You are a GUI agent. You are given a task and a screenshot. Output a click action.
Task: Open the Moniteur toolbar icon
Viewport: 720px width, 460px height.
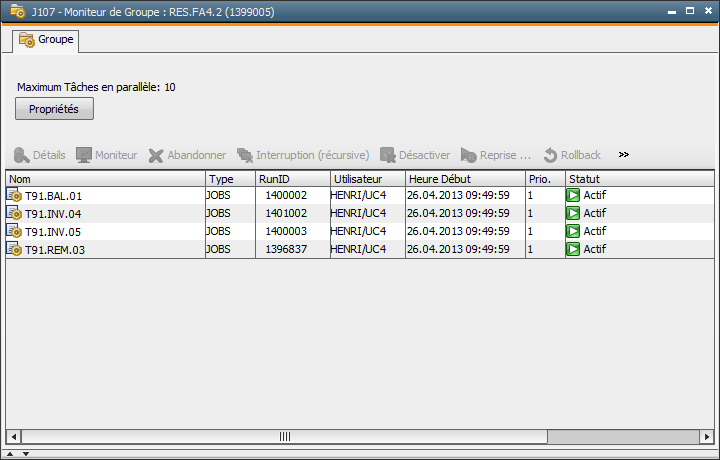pos(84,156)
